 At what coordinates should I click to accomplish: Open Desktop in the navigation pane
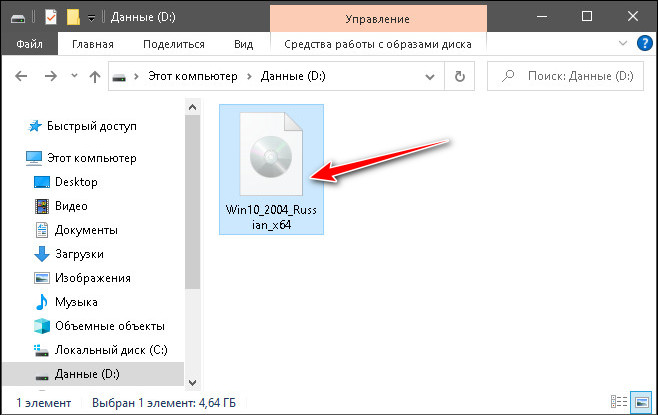tap(76, 182)
